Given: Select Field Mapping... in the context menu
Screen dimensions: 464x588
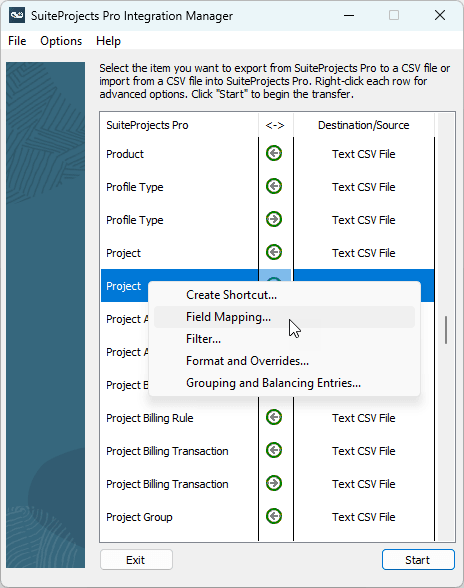Looking at the screenshot, I should pos(284,317).
